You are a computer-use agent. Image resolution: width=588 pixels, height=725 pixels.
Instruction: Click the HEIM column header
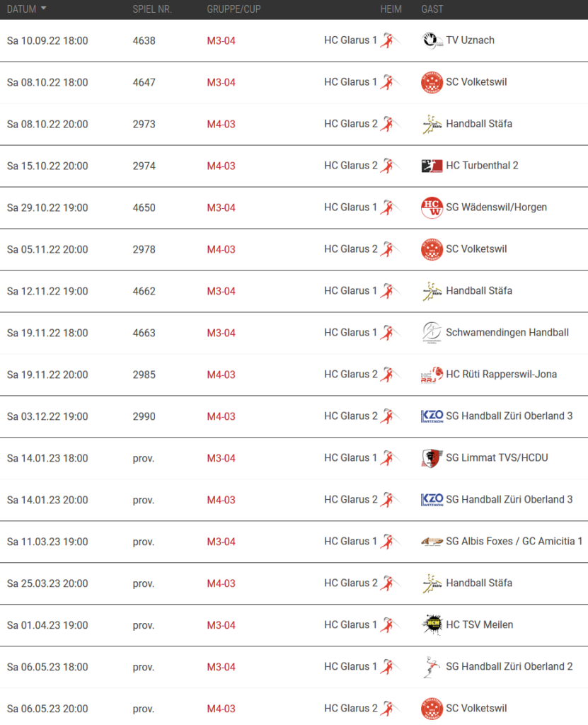point(391,8)
